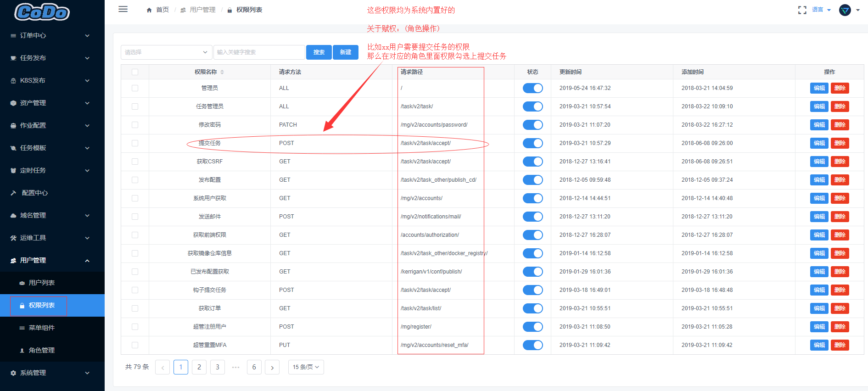Select all rows with header checkbox
Screen dimensions: 868x391
[x=135, y=72]
